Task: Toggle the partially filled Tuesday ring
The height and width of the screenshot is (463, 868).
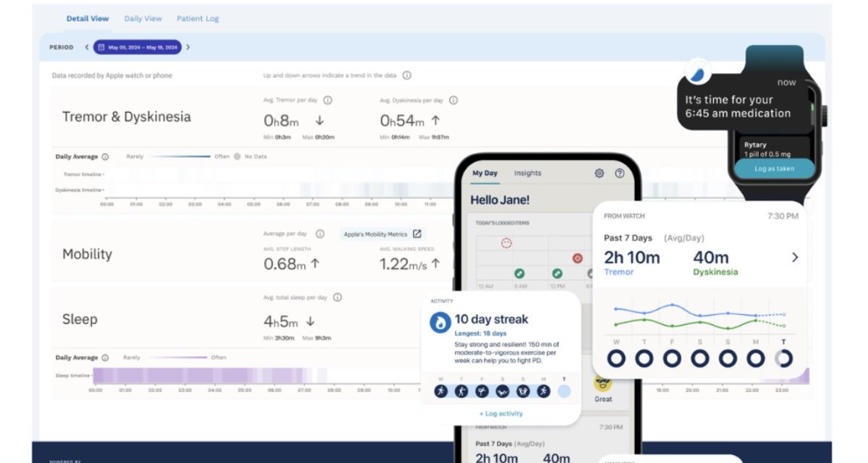Action: point(783,358)
